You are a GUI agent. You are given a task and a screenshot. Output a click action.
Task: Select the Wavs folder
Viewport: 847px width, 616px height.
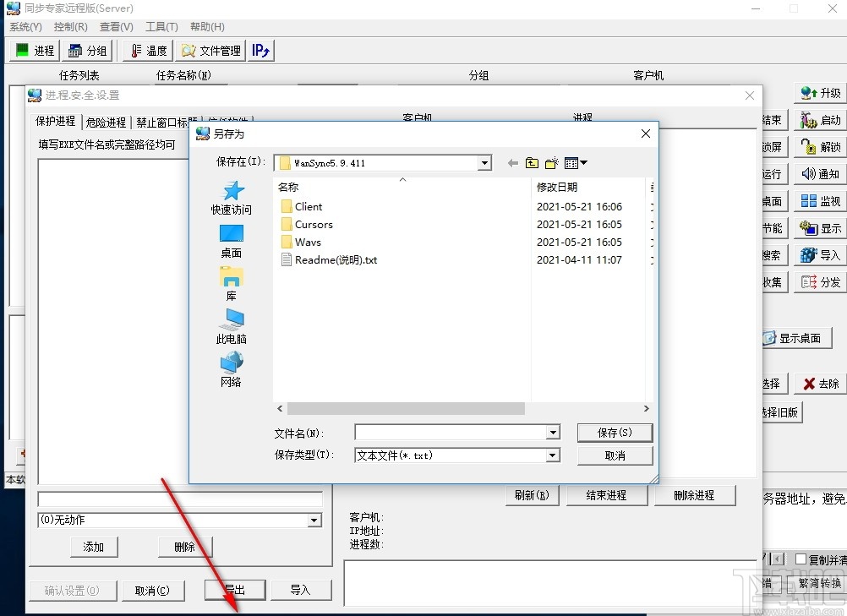(301, 243)
